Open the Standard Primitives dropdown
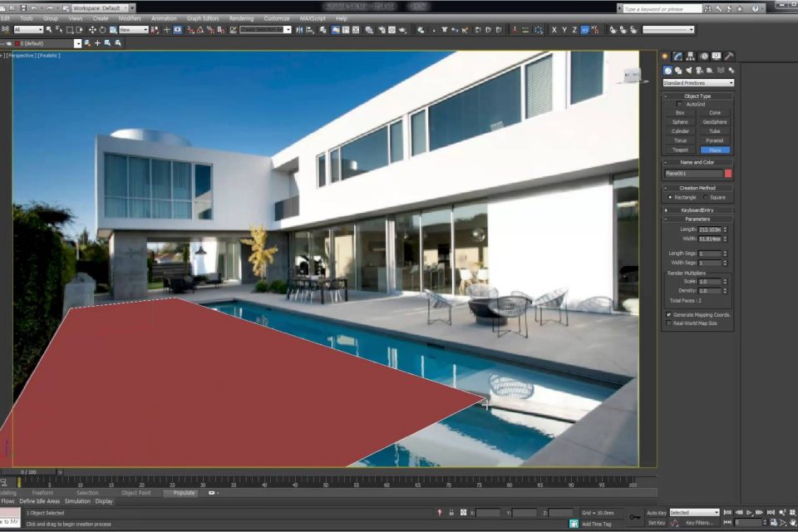 pos(697,82)
